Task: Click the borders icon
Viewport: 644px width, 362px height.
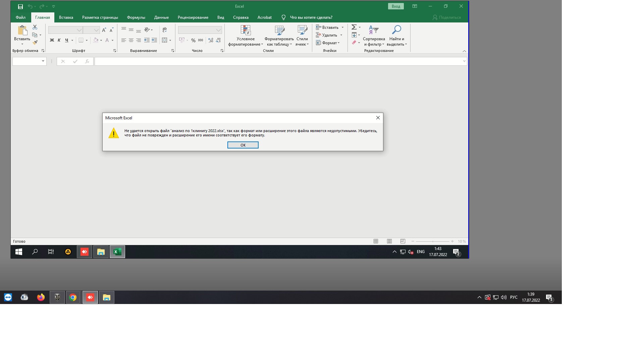Action: (x=81, y=40)
